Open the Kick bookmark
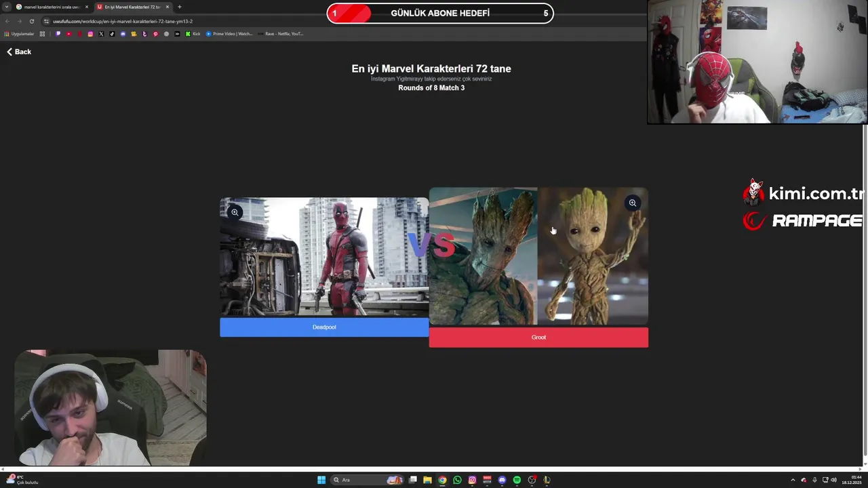The image size is (868, 488). tap(193, 34)
